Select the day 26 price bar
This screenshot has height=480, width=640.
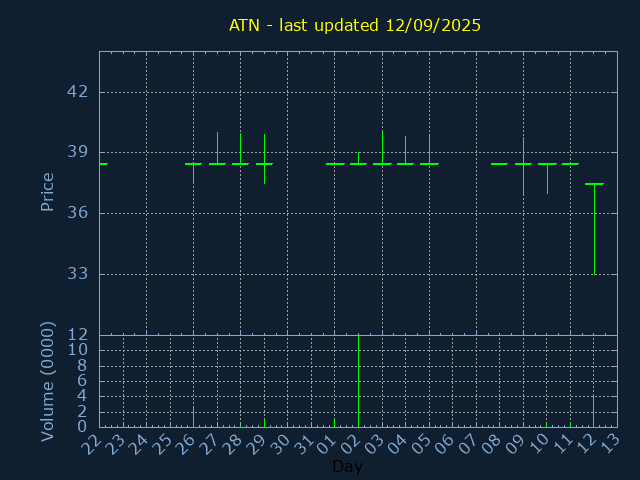[193, 173]
